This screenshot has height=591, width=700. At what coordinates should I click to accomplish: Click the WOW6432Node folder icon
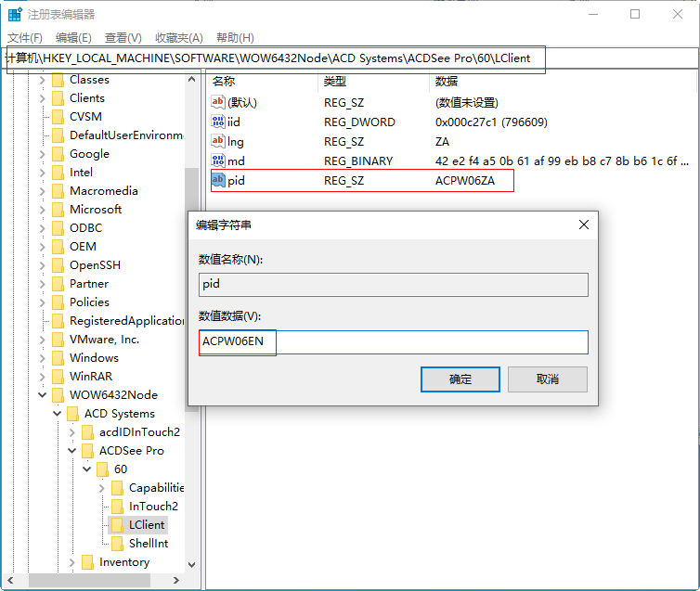(x=58, y=395)
